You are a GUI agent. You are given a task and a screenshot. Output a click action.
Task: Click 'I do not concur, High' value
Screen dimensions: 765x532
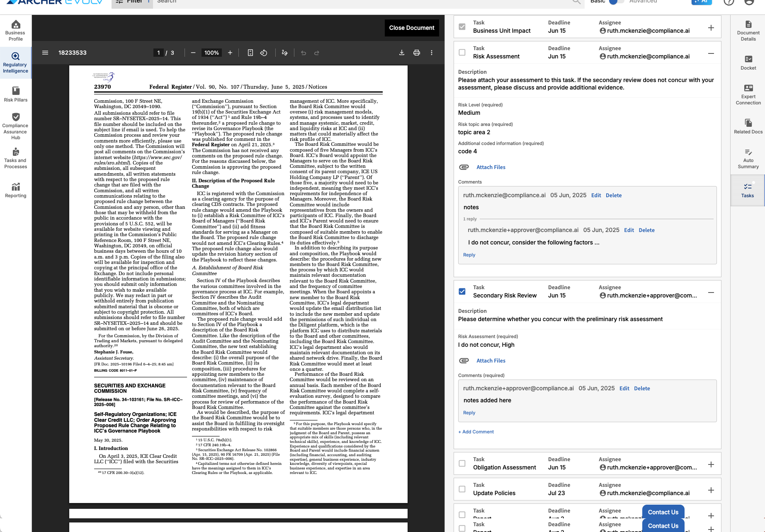click(486, 345)
